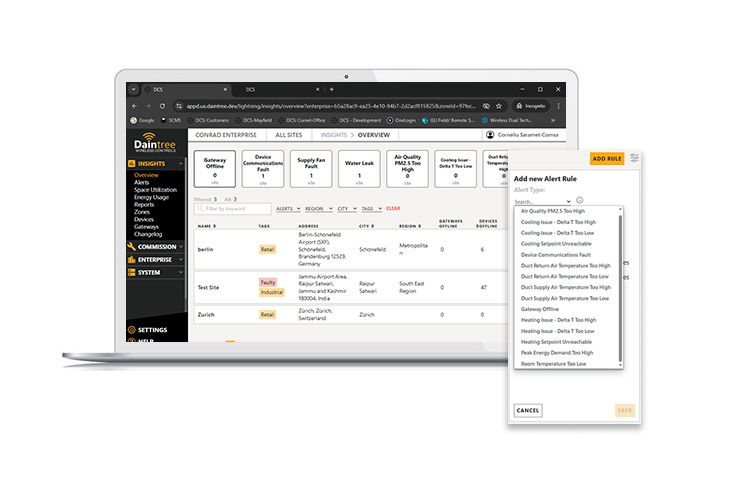The width and height of the screenshot is (750, 500).
Task: Open Gateways in the sidebar
Action: [x=146, y=227]
